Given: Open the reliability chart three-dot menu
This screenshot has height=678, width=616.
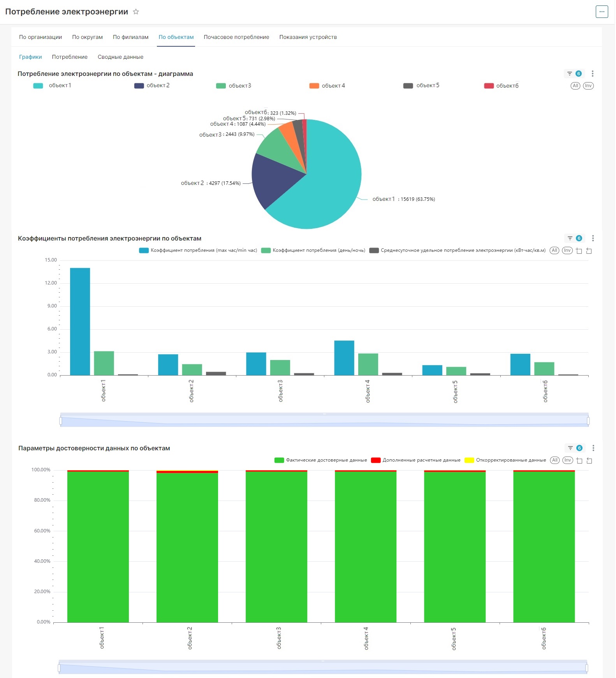Looking at the screenshot, I should point(593,448).
